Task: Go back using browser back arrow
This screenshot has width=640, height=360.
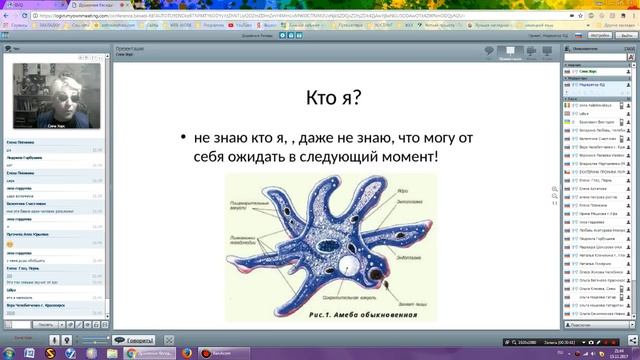Action: coord(6,16)
